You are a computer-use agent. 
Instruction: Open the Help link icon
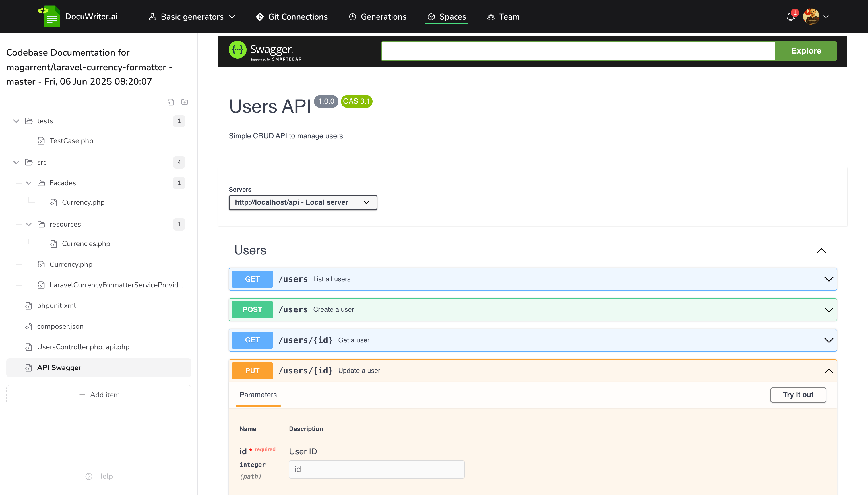click(x=89, y=476)
